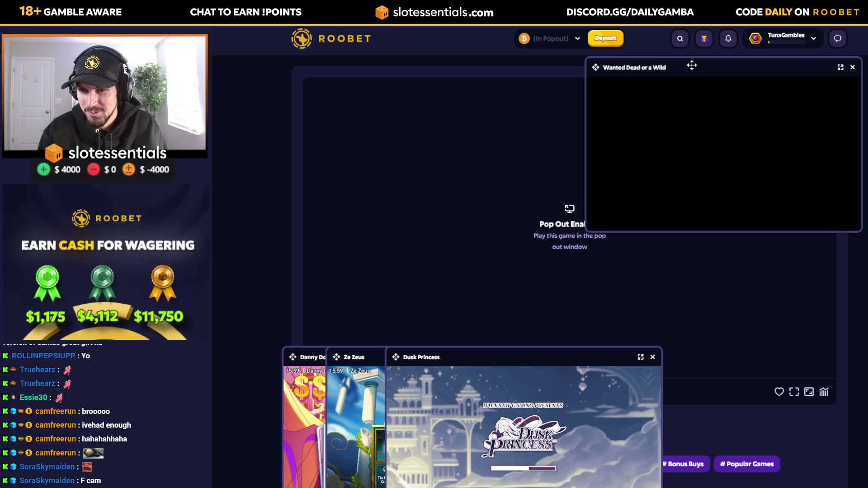
Task: Open the game statistics chart icon
Action: pos(824,392)
